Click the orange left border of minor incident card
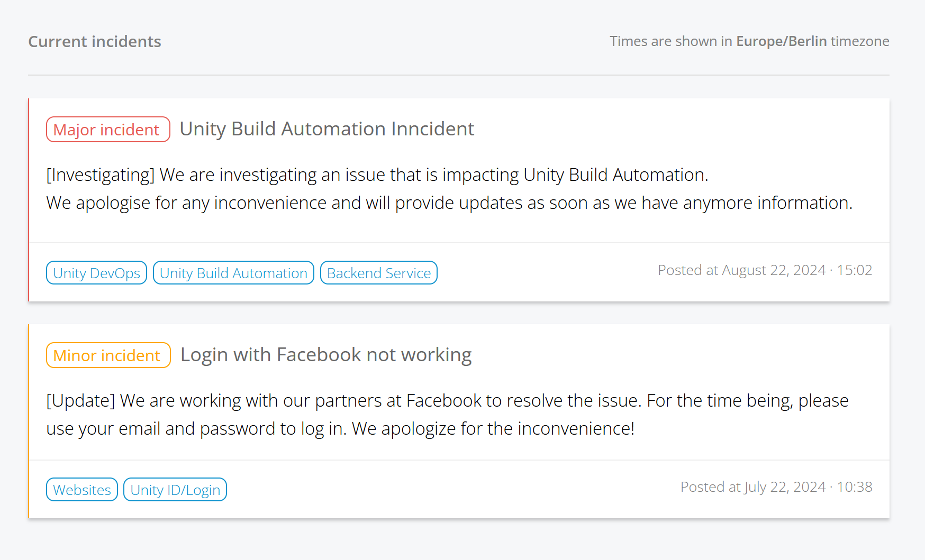This screenshot has width=925, height=560. pos(29,421)
